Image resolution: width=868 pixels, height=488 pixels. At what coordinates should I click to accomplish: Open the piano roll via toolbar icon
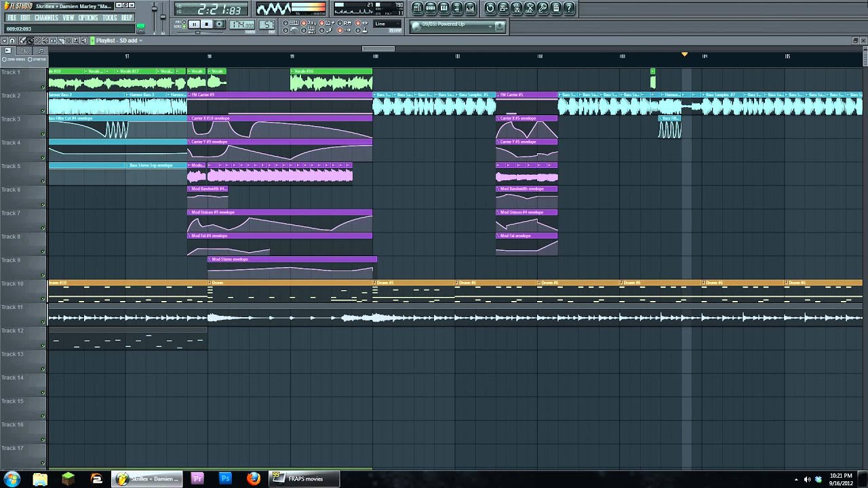pyautogui.click(x=443, y=8)
